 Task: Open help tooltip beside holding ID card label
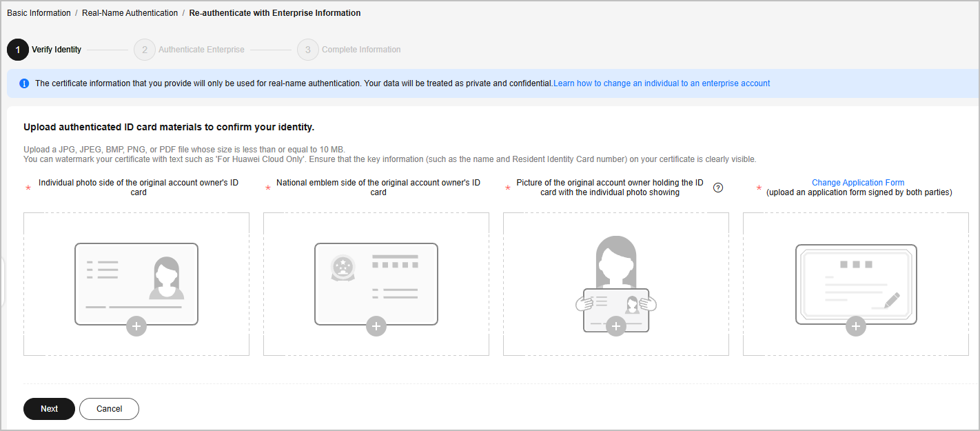click(x=718, y=188)
